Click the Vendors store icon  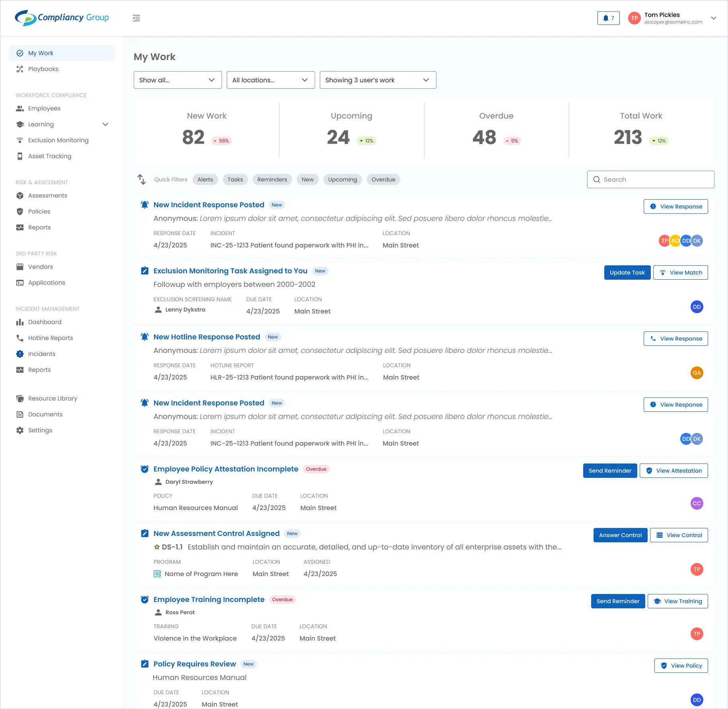click(20, 267)
